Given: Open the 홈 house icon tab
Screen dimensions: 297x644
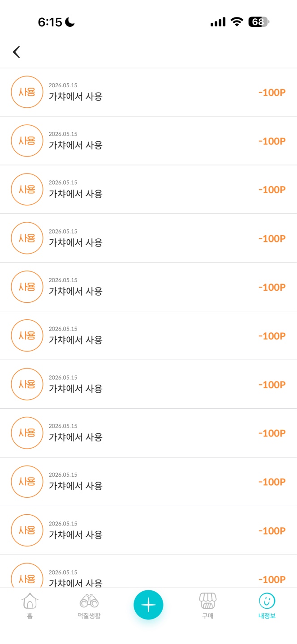Looking at the screenshot, I should click(30, 601).
